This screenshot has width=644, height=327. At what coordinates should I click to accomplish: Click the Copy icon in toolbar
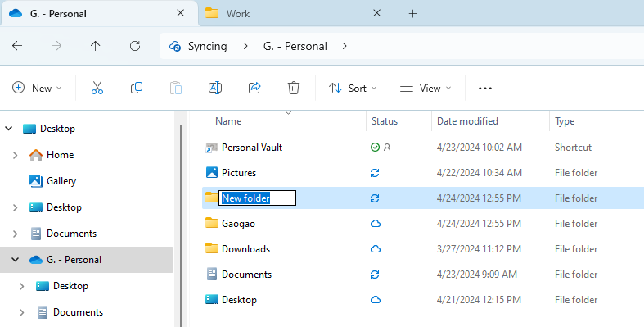137,88
